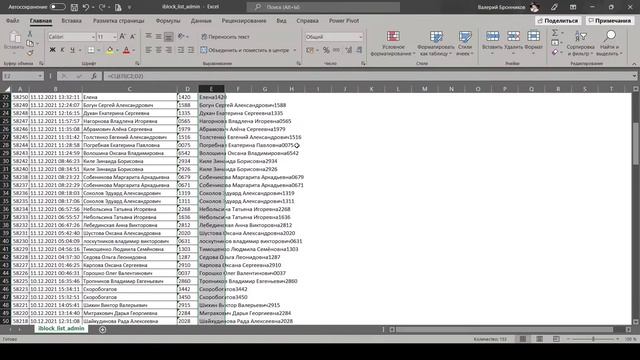Click the vertical scrollbar thumb
The height and width of the screenshot is (360, 640).
pos(636,143)
